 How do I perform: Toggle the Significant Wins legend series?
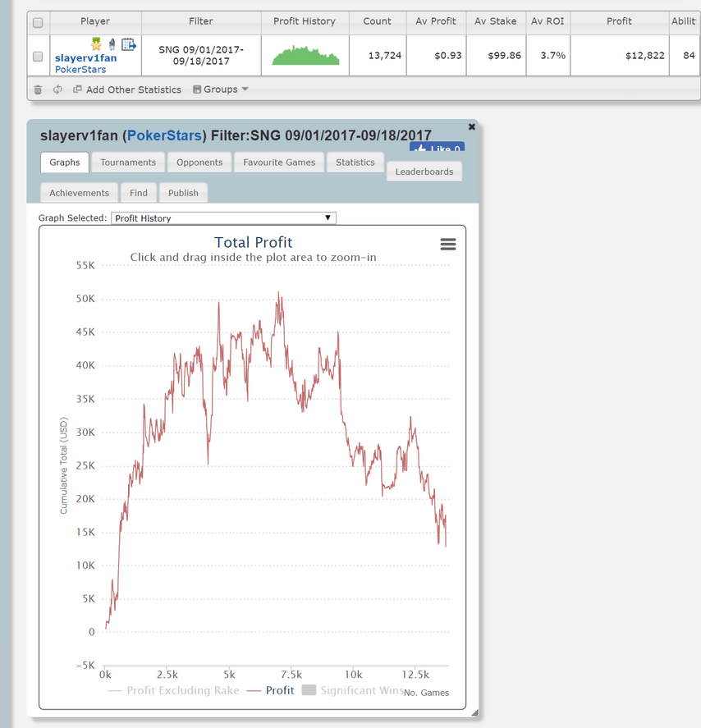[x=353, y=690]
